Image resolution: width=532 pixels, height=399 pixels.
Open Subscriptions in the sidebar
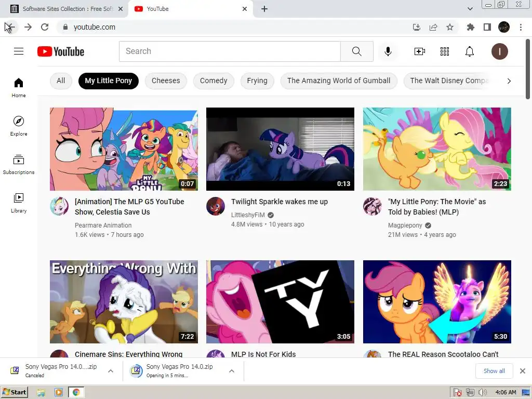click(x=19, y=164)
